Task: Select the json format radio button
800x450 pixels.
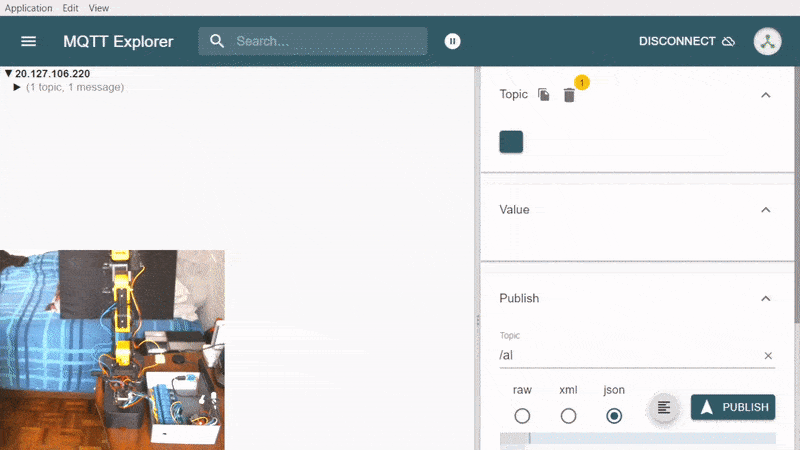Action: pyautogui.click(x=614, y=416)
